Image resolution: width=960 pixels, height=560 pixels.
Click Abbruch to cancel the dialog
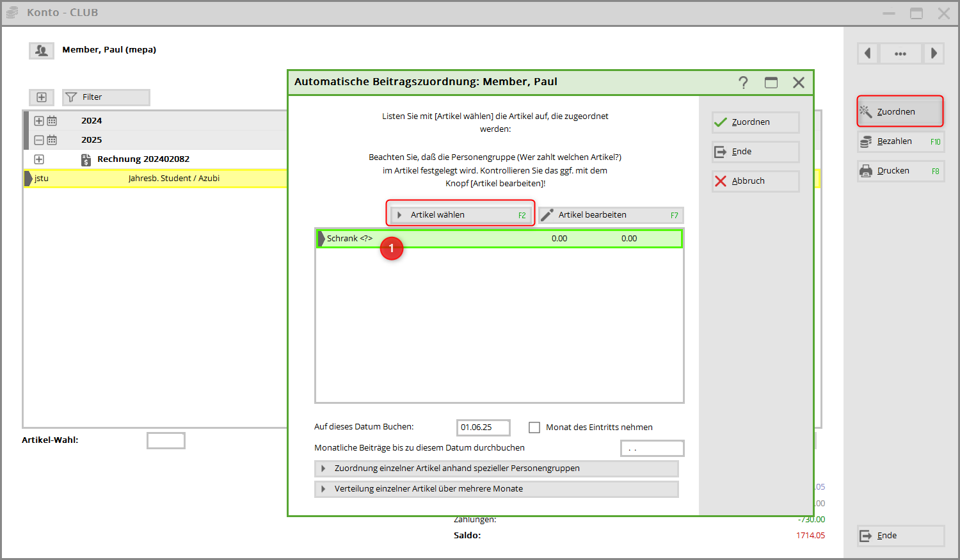click(x=755, y=181)
